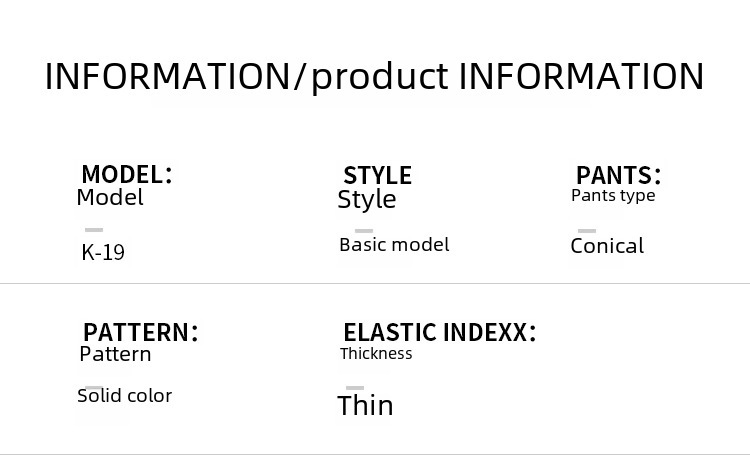Click the lowercase Model sublabel under MODEL:

110,198
